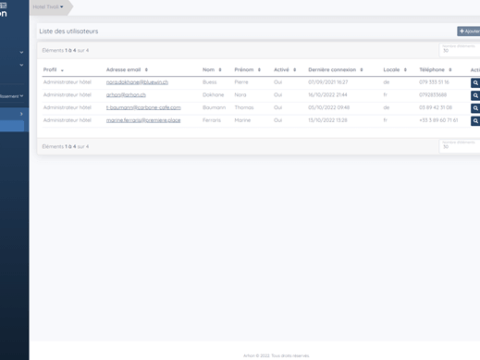Click the Prénom cell Thomas
Viewport: 480px width, 360px height.
(244, 108)
